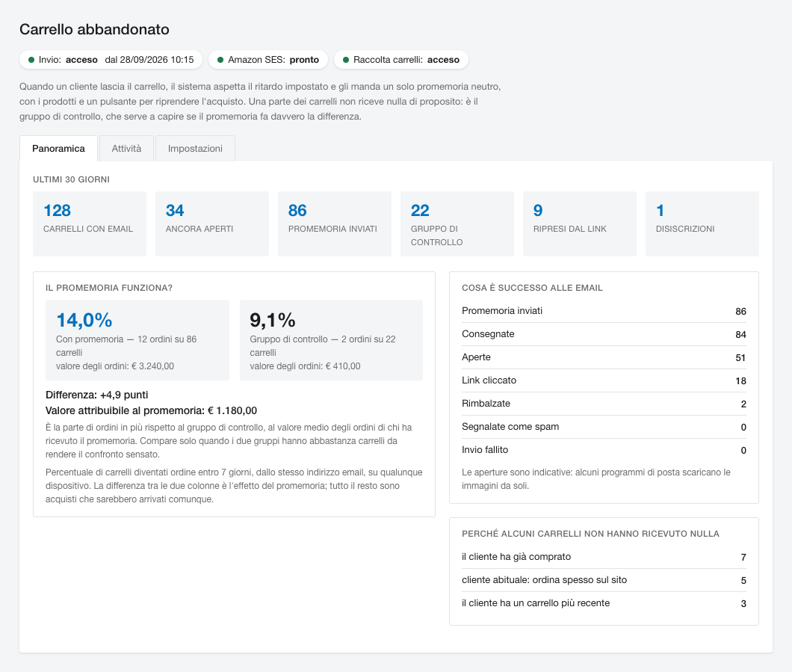Select the 1 Disiscrizioni card
792x672 pixels.
[702, 224]
